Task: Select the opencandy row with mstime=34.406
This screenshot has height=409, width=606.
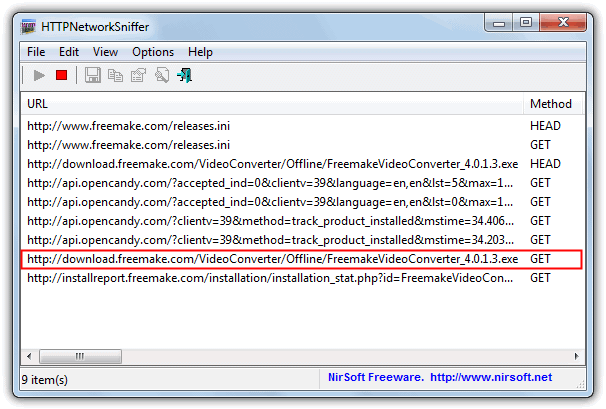Action: (x=301, y=221)
